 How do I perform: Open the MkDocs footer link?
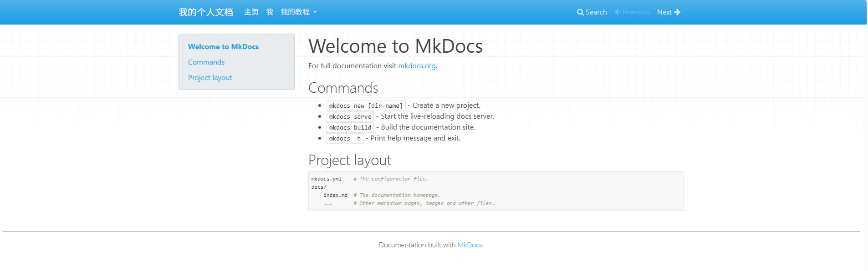point(470,245)
